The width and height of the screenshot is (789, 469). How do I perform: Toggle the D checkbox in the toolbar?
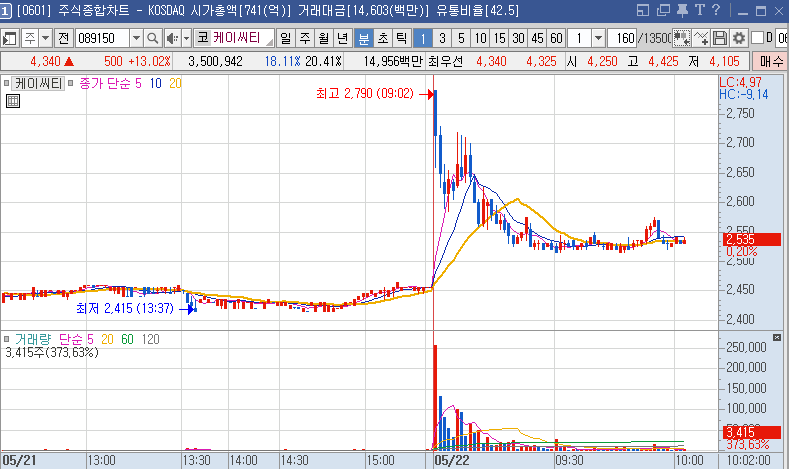(x=756, y=38)
